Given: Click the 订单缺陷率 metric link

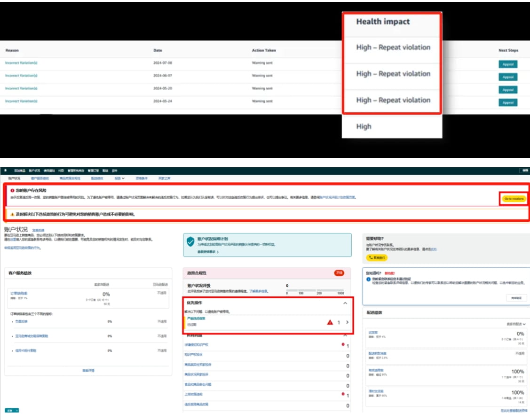Looking at the screenshot, I should (18, 293).
